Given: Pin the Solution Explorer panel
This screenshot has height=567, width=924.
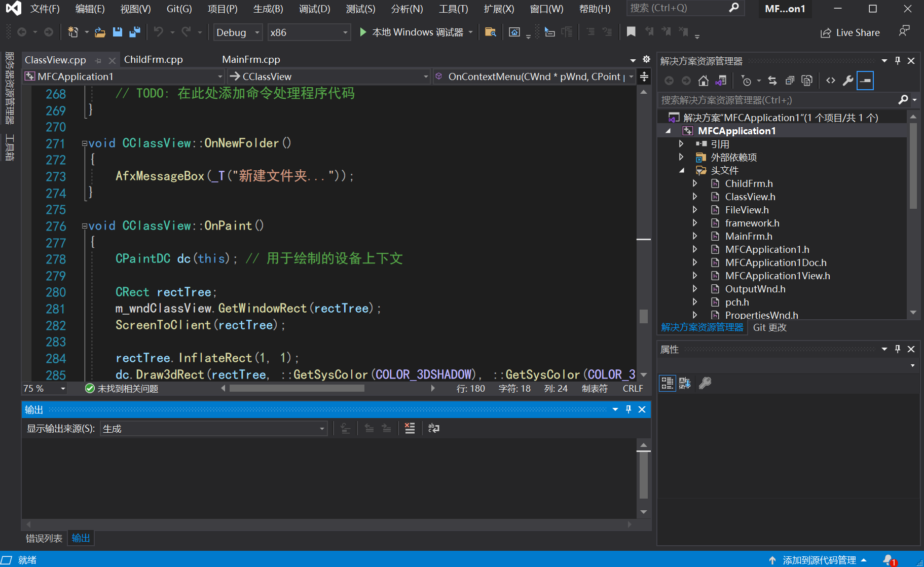Looking at the screenshot, I should point(898,61).
